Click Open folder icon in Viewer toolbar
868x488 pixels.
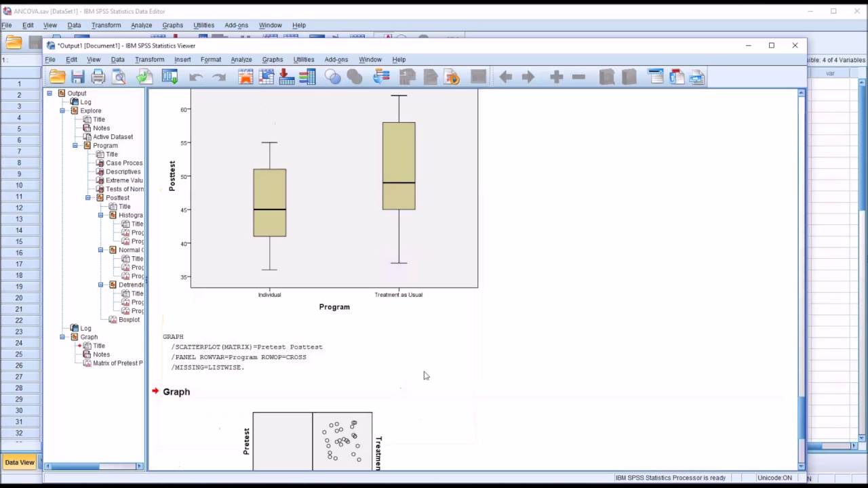pos(58,77)
